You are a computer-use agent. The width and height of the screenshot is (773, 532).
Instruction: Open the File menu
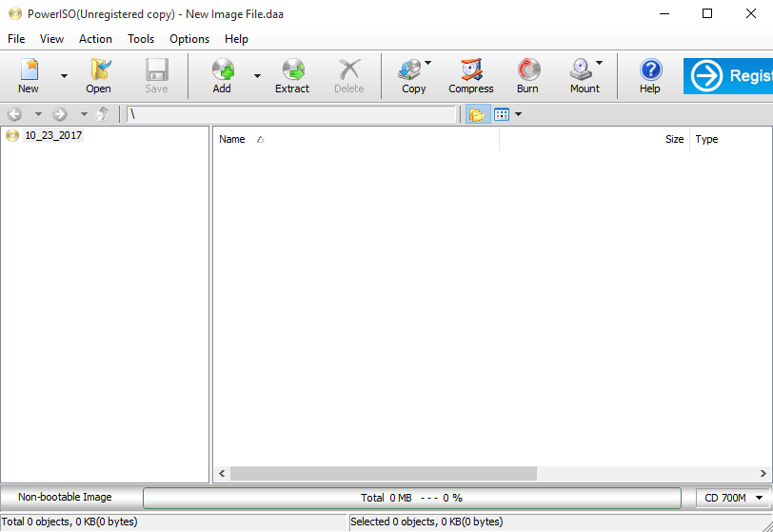[16, 39]
